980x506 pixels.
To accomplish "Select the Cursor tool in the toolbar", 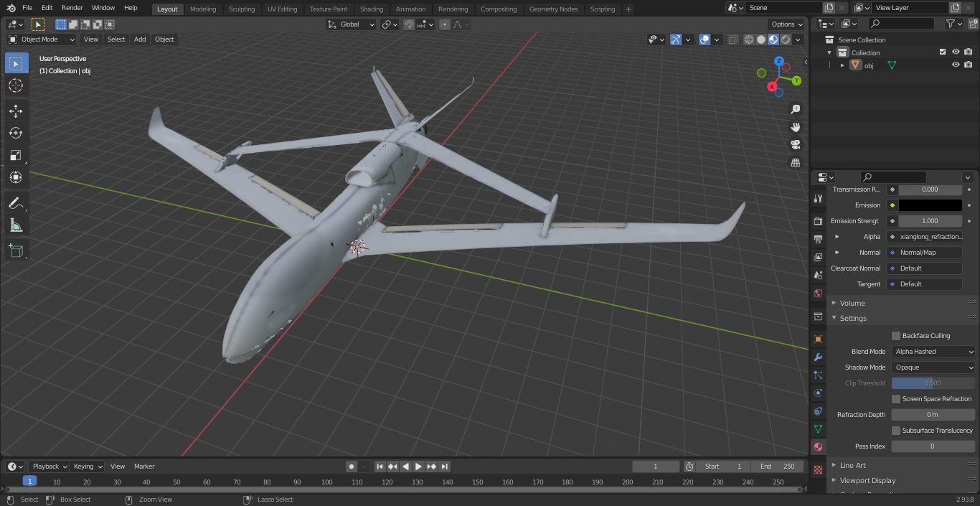I will 16,85.
